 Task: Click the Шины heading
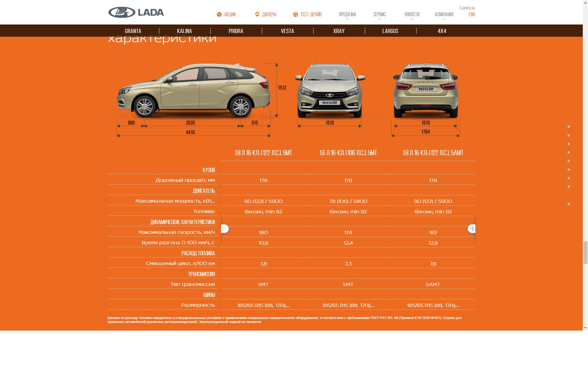209,295
